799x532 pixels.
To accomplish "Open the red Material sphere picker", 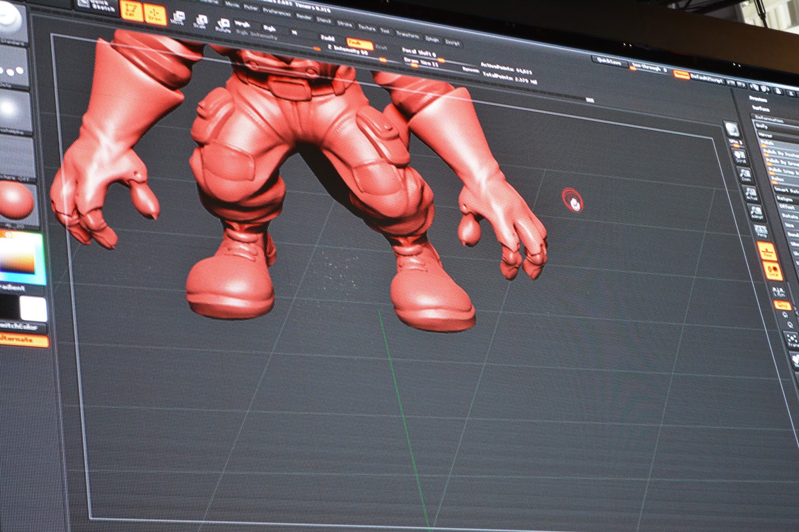I will (x=16, y=200).
